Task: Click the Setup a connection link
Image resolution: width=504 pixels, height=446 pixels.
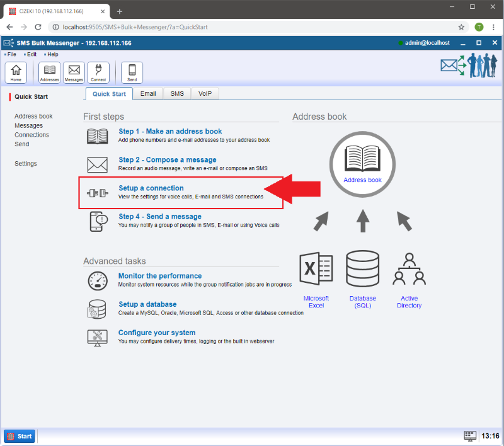Action: click(x=151, y=188)
